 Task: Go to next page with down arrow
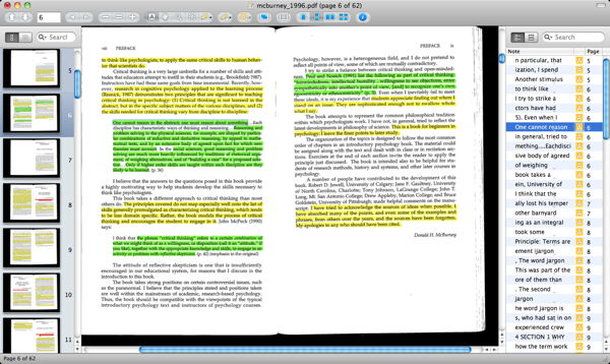tap(25, 17)
